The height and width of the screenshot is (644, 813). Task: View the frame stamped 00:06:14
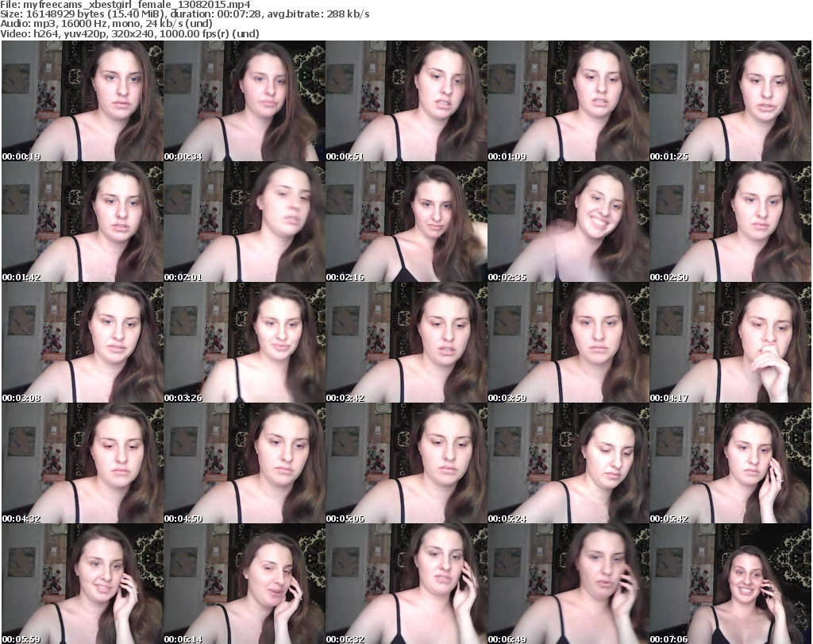click(x=245, y=584)
